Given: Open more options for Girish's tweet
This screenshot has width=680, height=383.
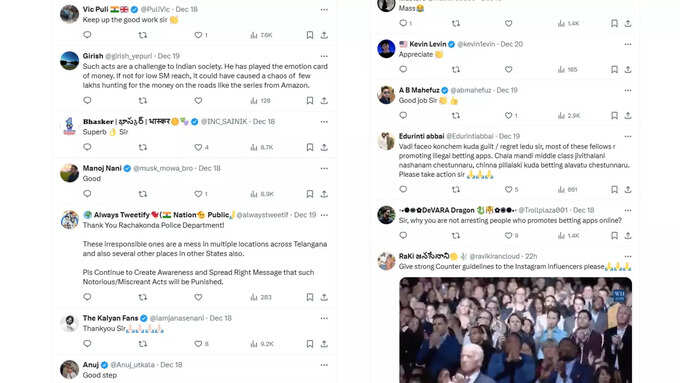Looking at the screenshot, I should [x=324, y=56].
